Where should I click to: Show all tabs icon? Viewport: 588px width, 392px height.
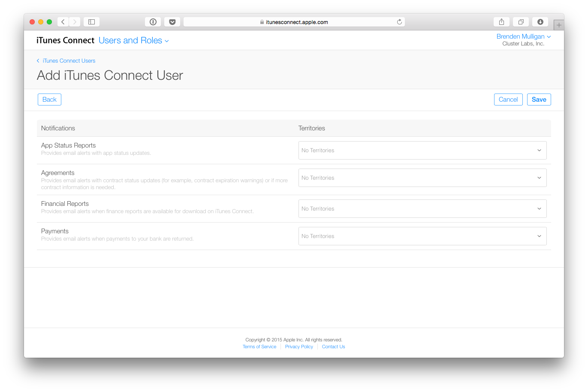(521, 22)
